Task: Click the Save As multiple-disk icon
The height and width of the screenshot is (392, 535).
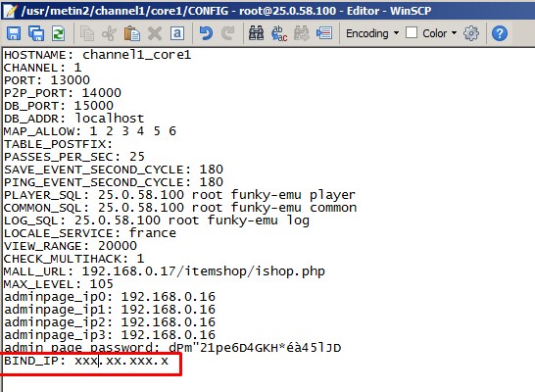Action: tap(36, 33)
